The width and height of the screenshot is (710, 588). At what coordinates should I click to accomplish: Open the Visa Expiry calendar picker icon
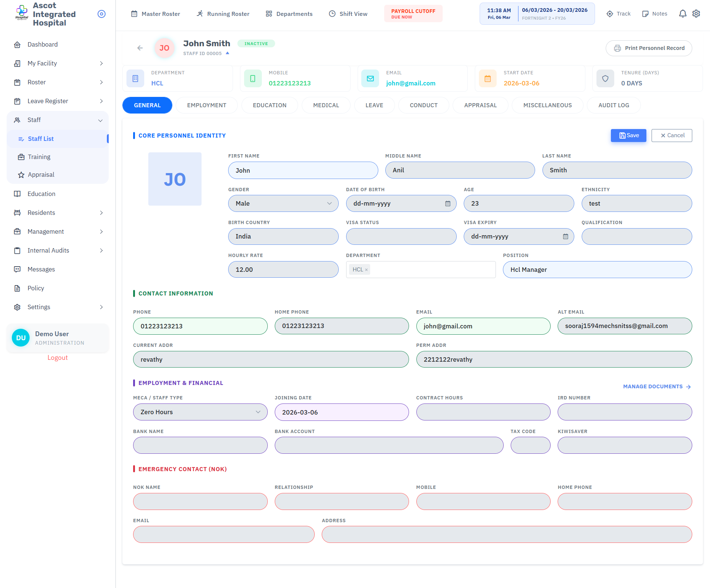click(565, 237)
